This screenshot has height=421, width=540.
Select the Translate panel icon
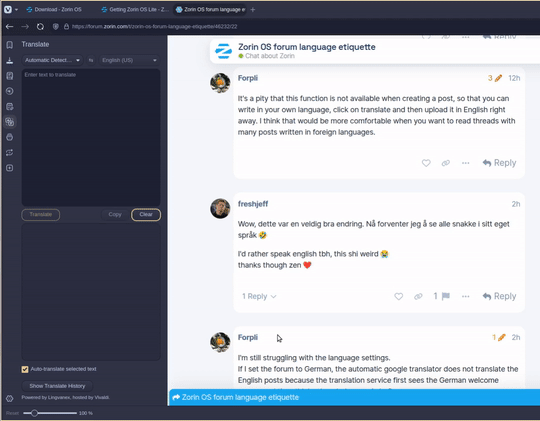[x=10, y=122]
